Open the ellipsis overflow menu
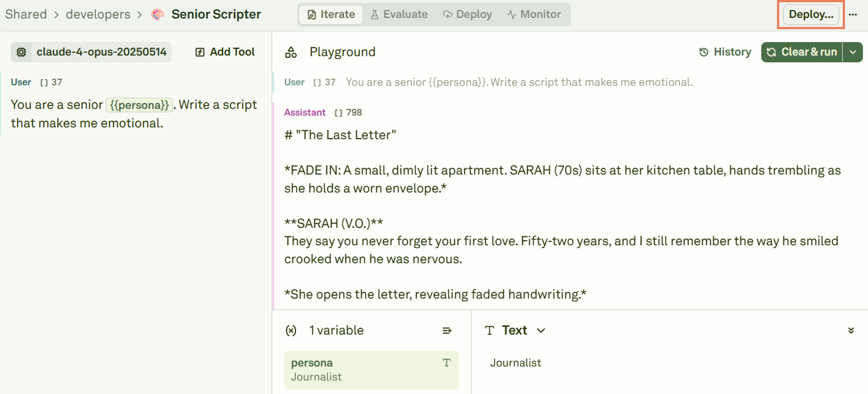This screenshot has height=394, width=868. [x=853, y=15]
